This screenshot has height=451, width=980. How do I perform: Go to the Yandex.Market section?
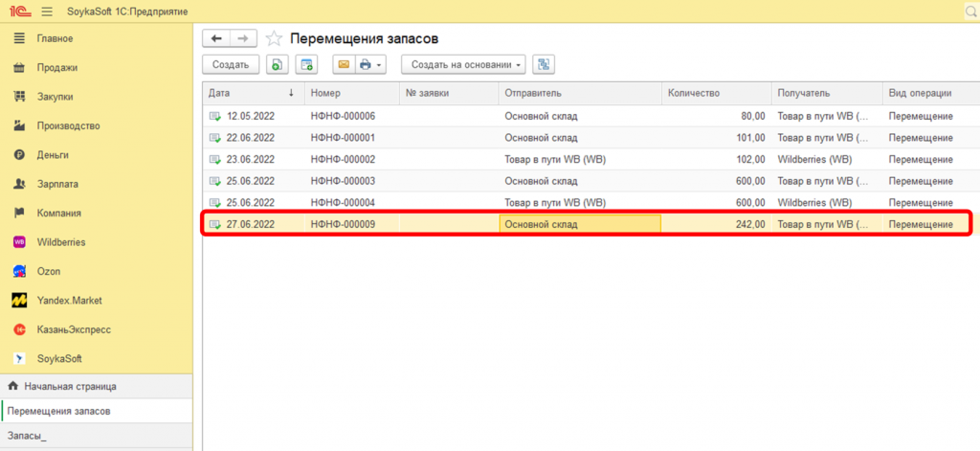[69, 301]
